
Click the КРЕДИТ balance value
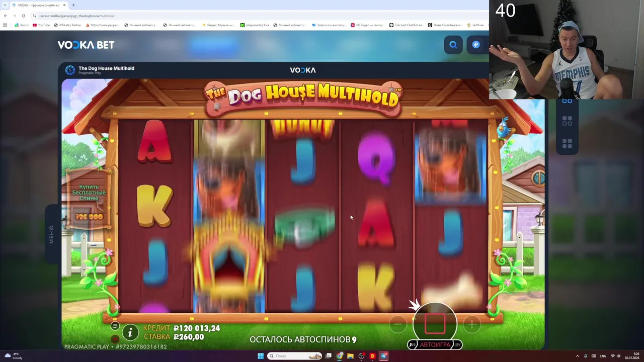pos(197,328)
